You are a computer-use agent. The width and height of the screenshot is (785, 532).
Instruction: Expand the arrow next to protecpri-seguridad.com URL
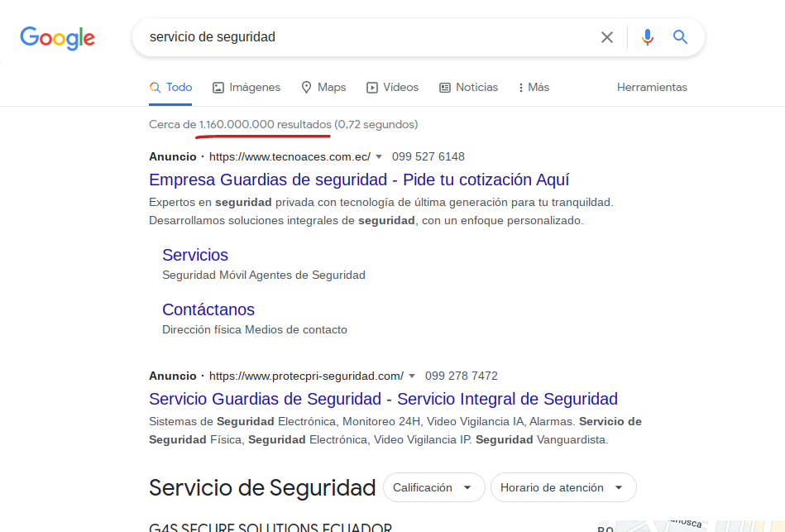tap(412, 376)
